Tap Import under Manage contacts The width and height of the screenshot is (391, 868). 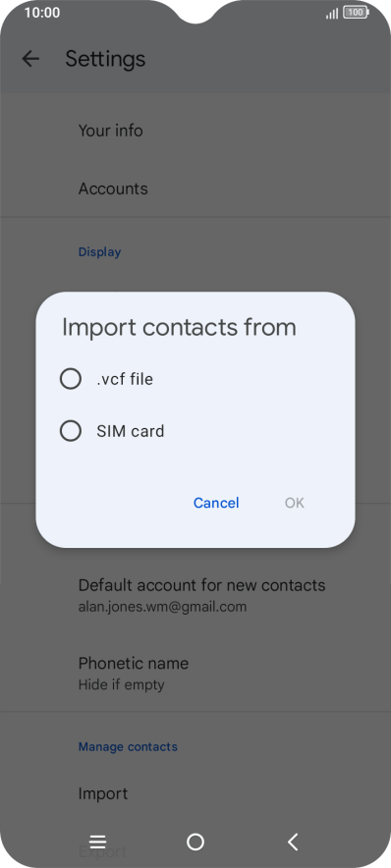(195, 793)
